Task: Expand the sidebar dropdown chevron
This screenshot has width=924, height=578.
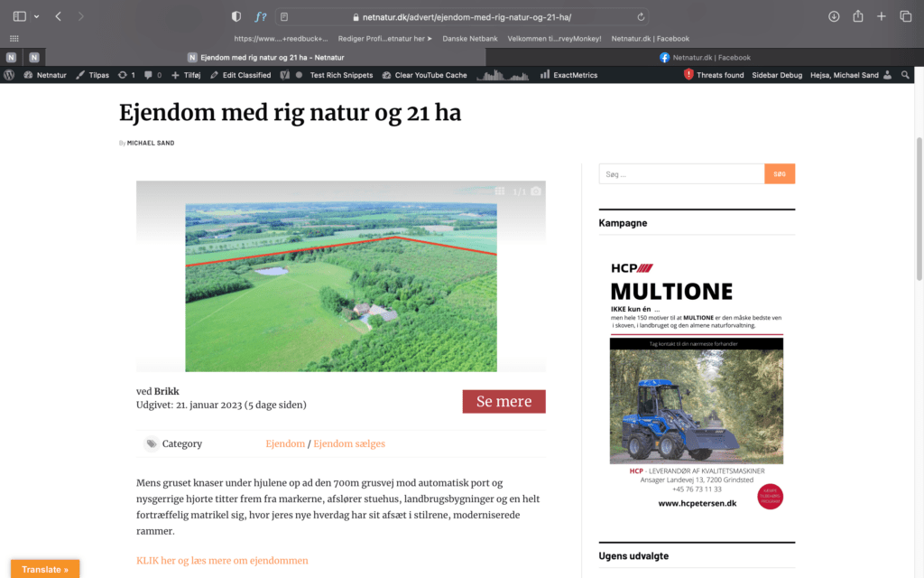Action: 37,16
